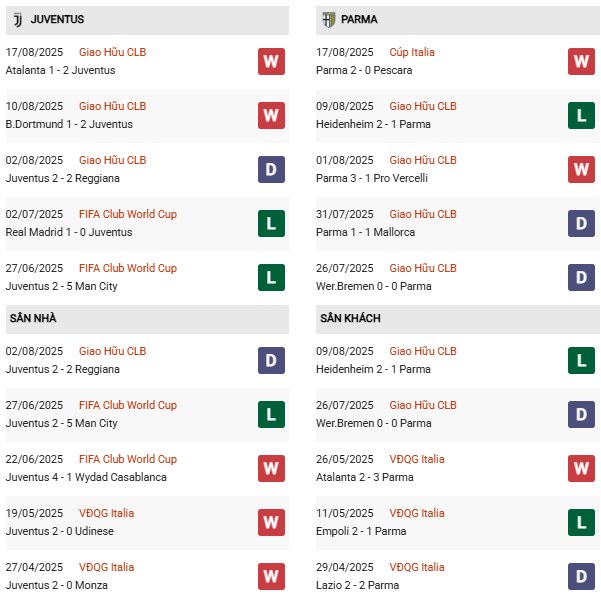Select the D badge beside Lazio 2-2 Parma
Viewport: 601px width, 604px height.
pyautogui.click(x=581, y=576)
